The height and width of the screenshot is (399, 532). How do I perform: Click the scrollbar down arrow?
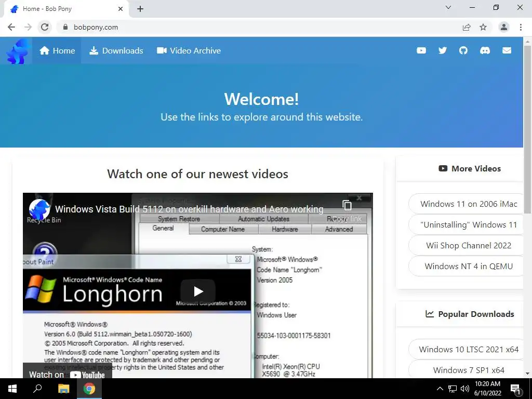click(x=528, y=374)
